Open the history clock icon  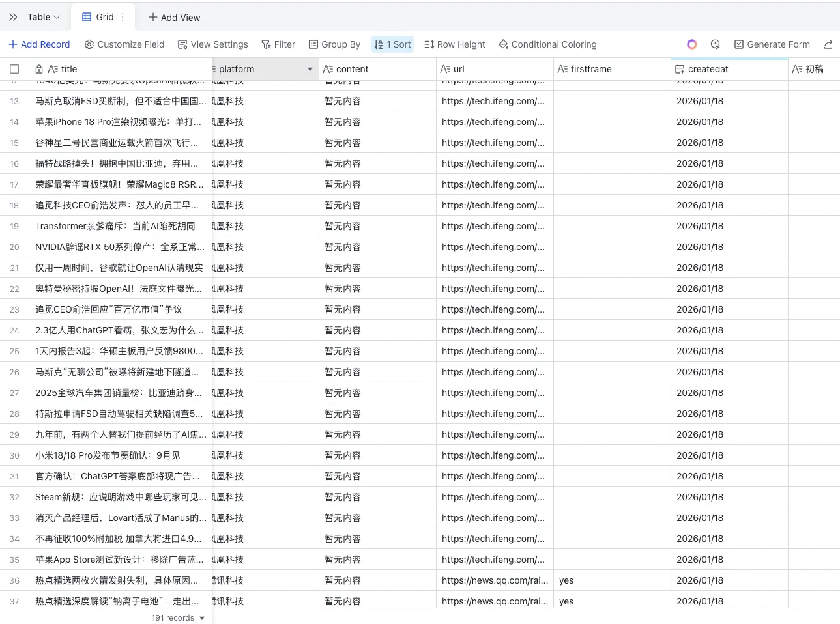coord(715,44)
